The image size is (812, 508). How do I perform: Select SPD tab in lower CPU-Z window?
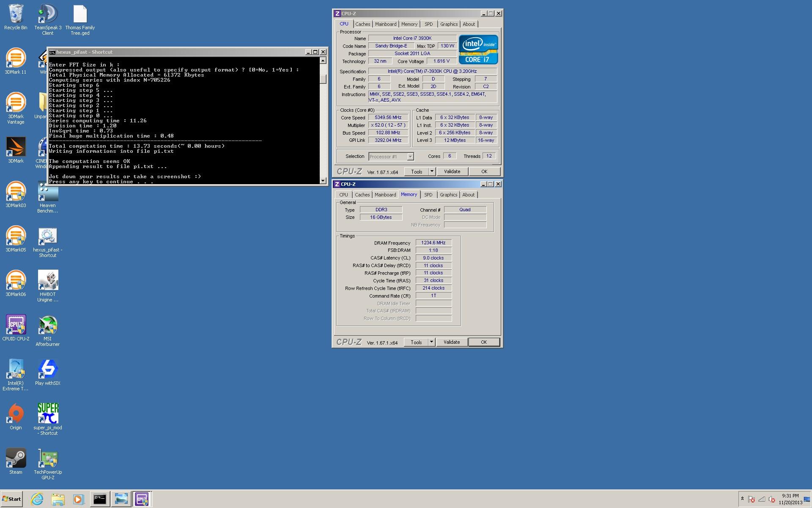[428, 195]
